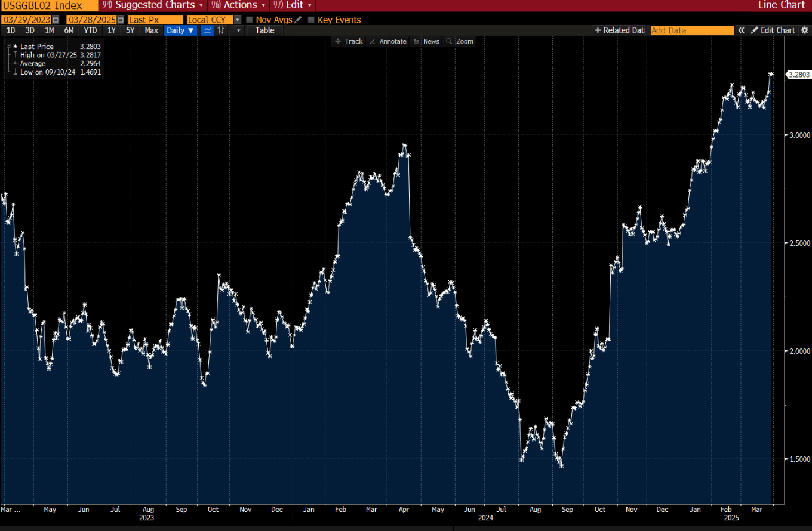Select the Track crosshair tool
The width and height of the screenshot is (812, 531).
point(348,41)
